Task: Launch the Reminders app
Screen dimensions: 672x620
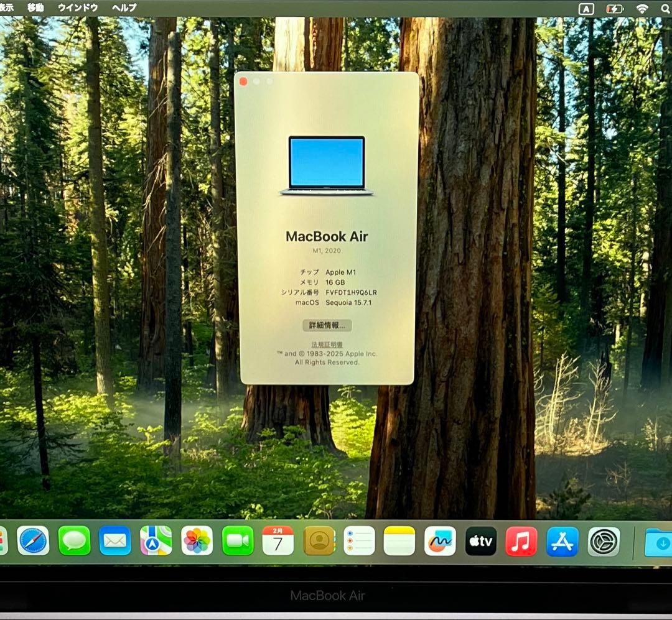Action: 360,542
